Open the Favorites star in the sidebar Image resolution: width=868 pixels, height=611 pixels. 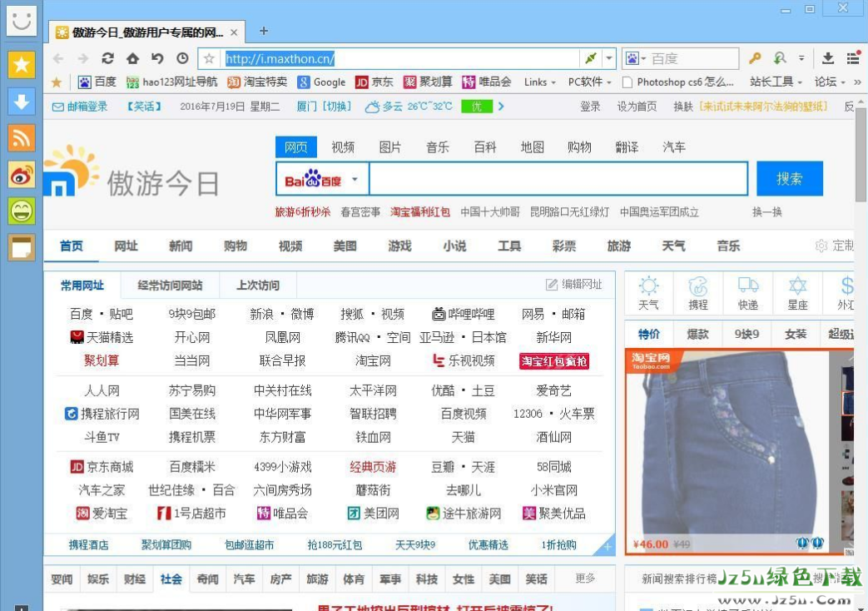[22, 66]
